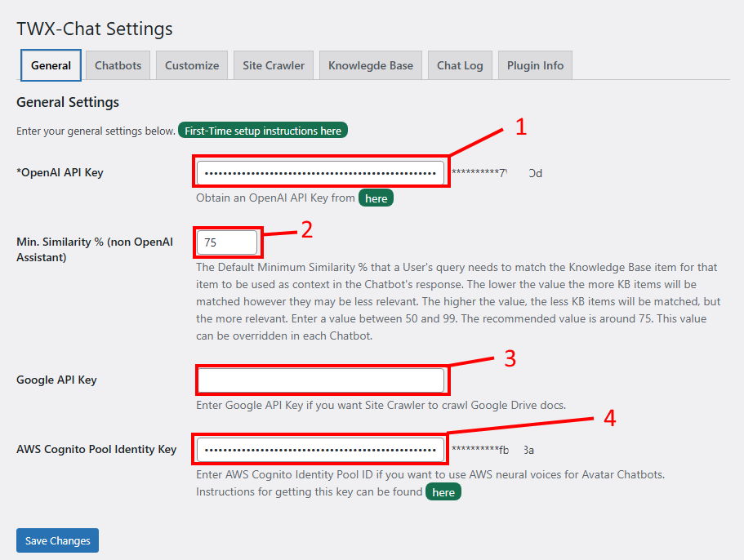This screenshot has width=744, height=560.
Task: Click the Google API Key label
Action: (x=56, y=380)
